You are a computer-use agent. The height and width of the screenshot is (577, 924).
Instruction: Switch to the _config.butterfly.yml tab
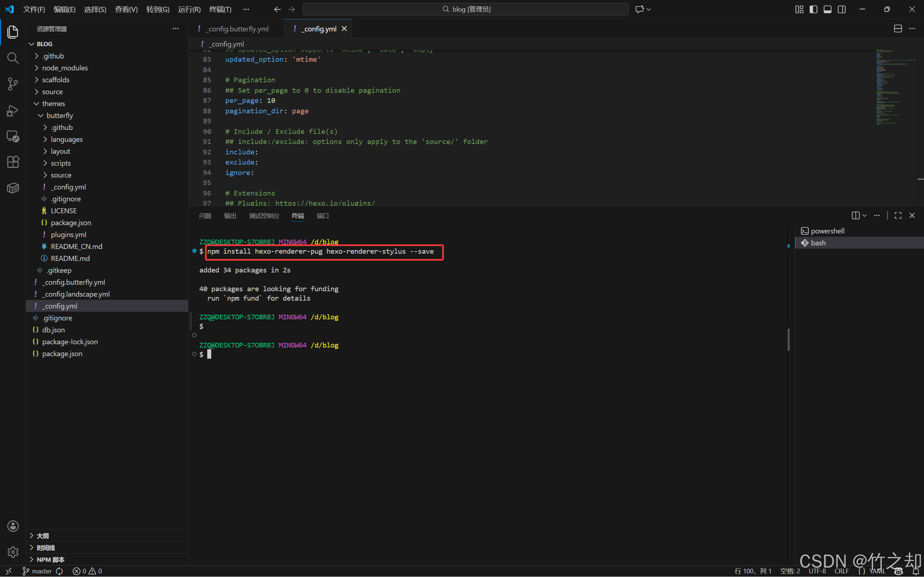pos(237,29)
